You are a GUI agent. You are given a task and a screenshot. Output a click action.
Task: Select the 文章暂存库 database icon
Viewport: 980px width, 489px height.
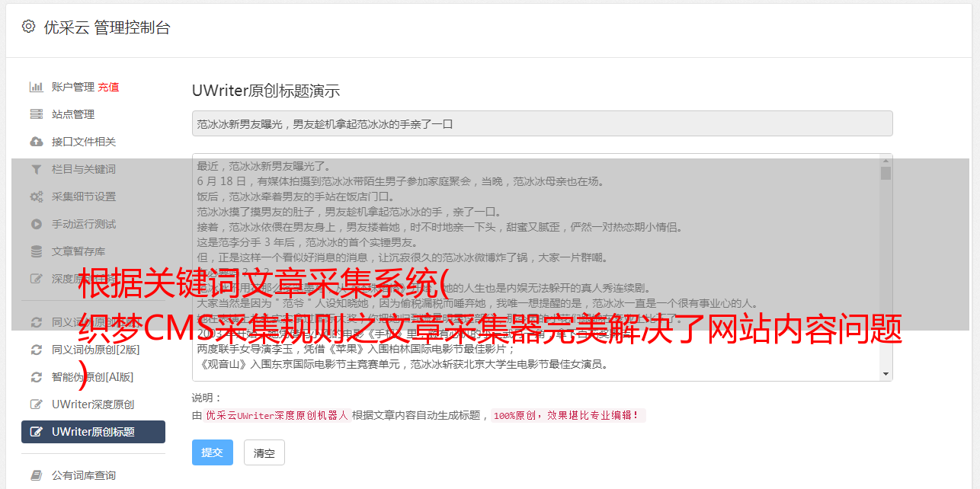click(x=36, y=251)
